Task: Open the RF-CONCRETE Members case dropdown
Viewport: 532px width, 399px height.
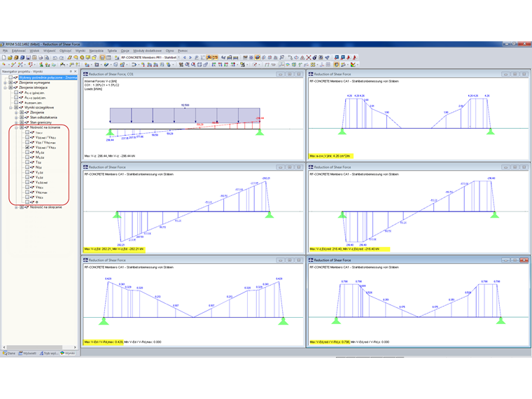Action: point(179,57)
